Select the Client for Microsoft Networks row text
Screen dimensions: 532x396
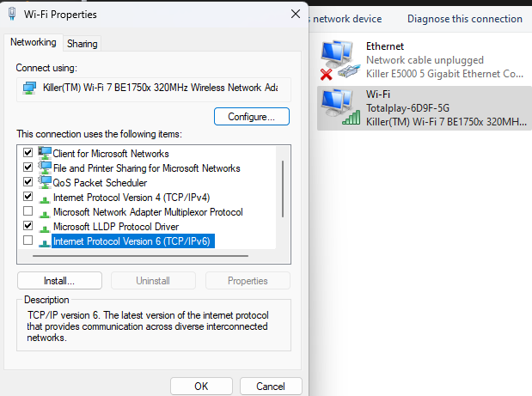tap(111, 154)
